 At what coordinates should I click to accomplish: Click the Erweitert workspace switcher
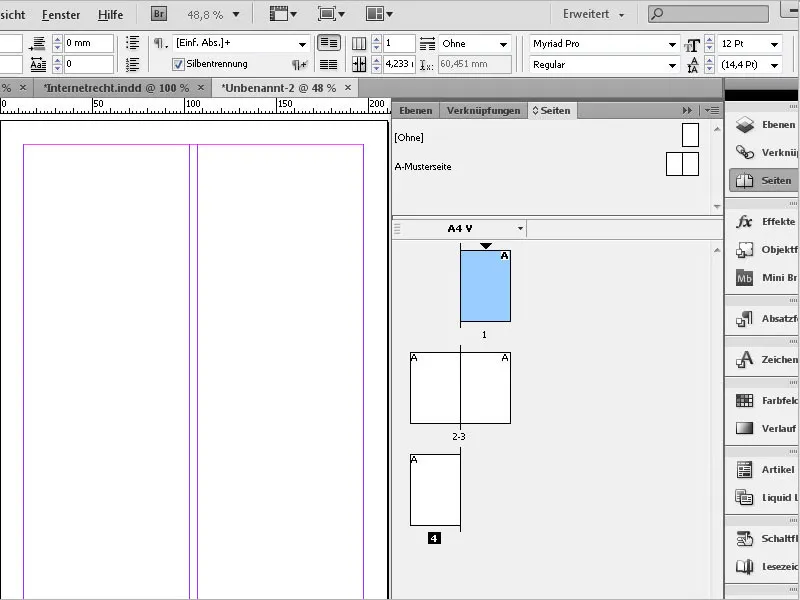tap(591, 15)
